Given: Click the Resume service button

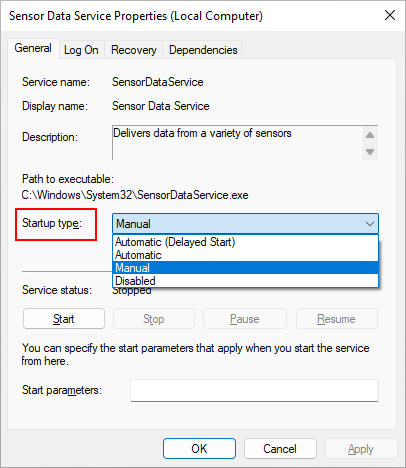Looking at the screenshot, I should (337, 319).
